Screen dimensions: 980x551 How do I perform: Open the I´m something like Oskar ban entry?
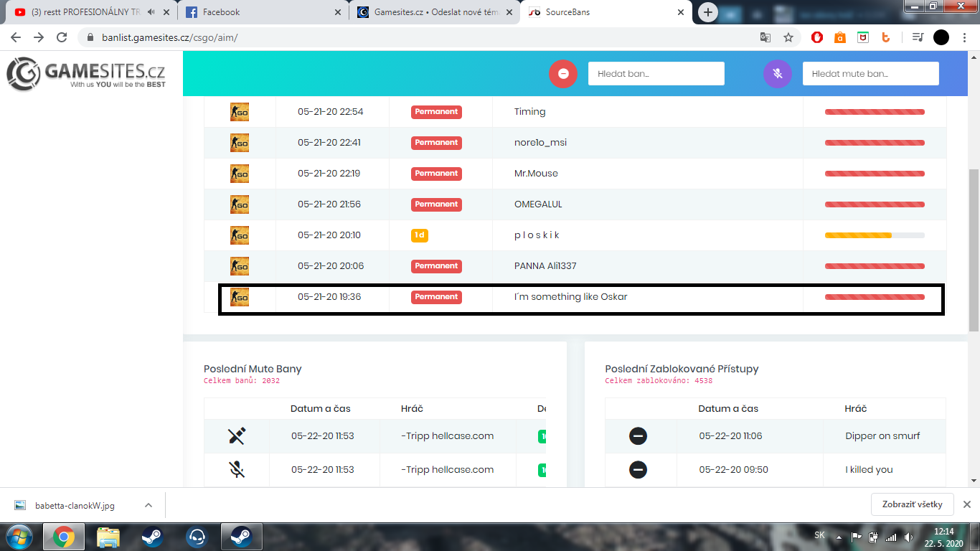(570, 297)
